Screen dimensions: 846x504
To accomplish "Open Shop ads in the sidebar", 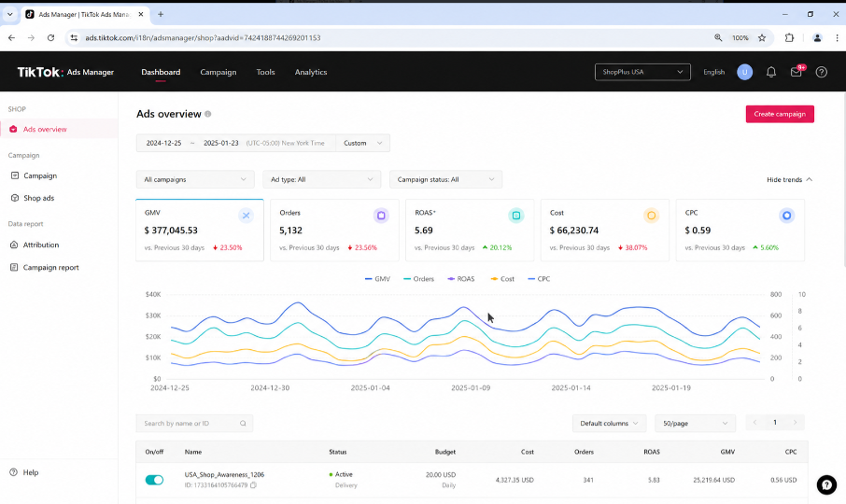I will click(x=39, y=198).
